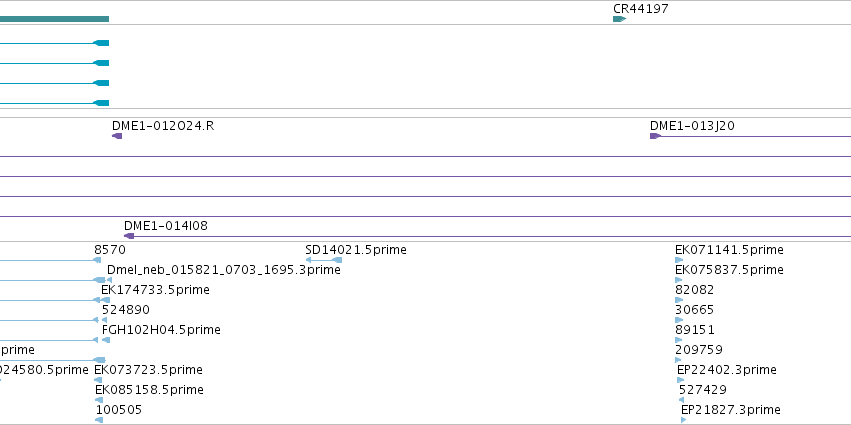Viewport: 851px width, 425px height.
Task: Click the CR44197 gene feature arrow
Action: pyautogui.click(x=619, y=19)
